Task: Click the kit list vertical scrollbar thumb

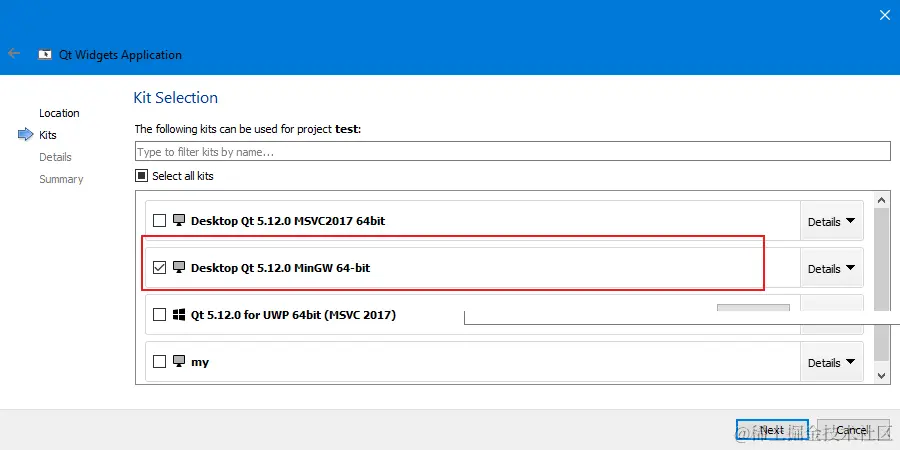Action: [882, 284]
